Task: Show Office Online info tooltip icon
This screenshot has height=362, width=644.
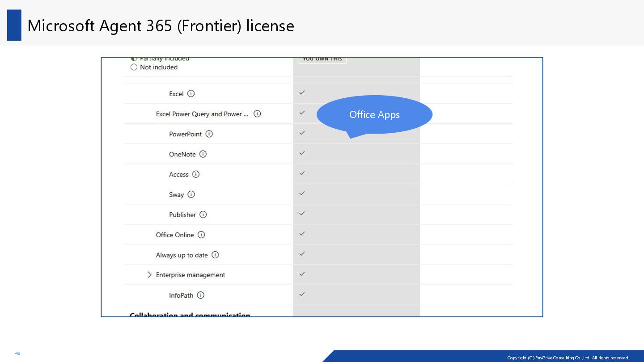Action: [x=201, y=235]
